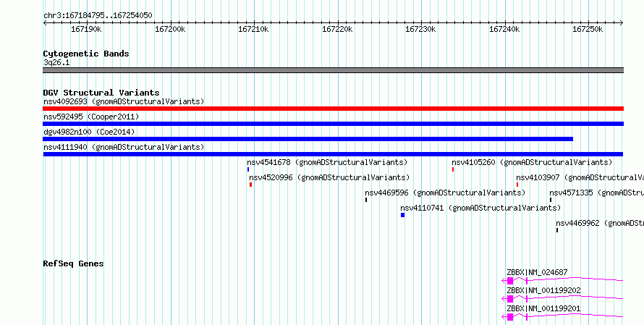
Task: Click the red nsv4092693 variant bar
Action: [333, 109]
